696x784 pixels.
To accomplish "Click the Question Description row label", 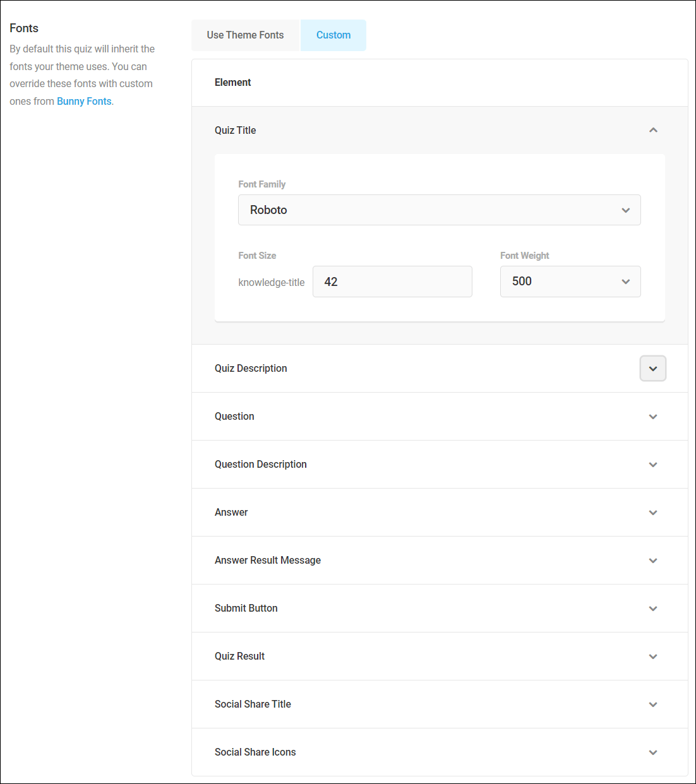I will (x=260, y=464).
